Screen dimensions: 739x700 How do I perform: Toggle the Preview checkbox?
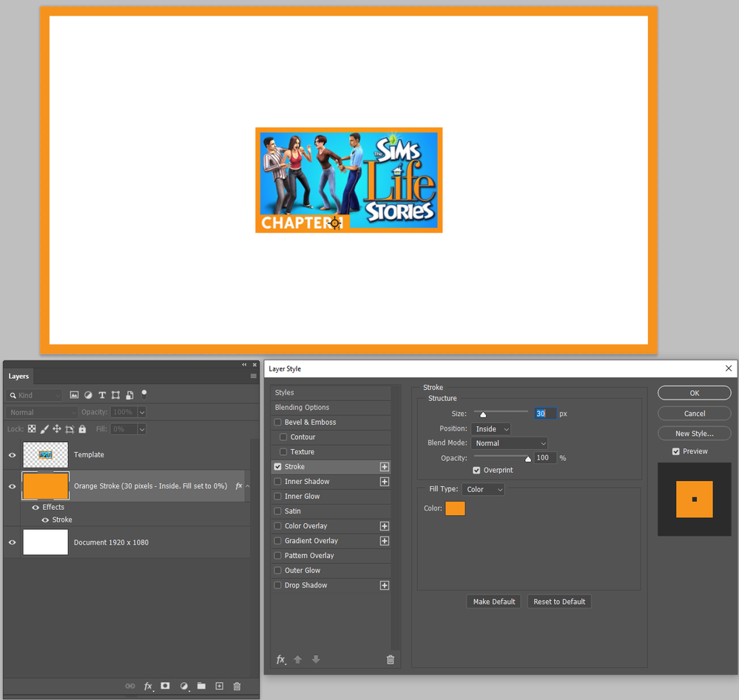[676, 451]
